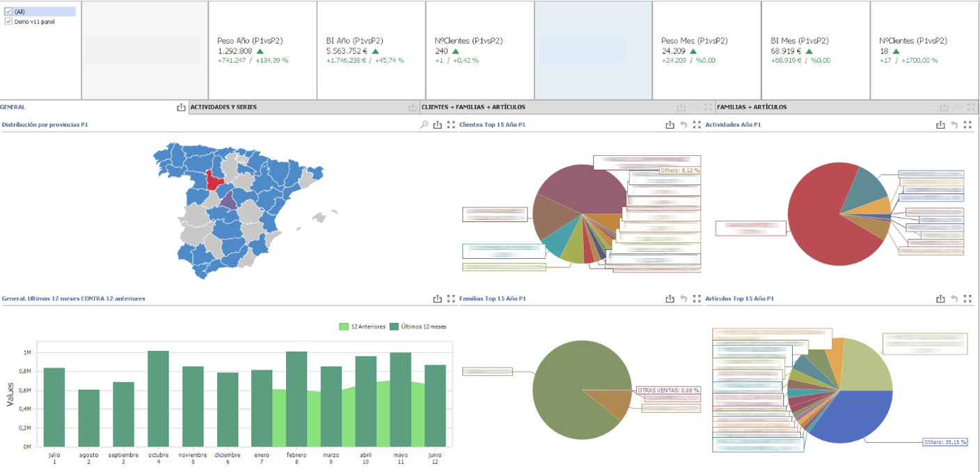Export the Familias Top 15 Año P1 chart
The image size is (980, 472).
click(670, 299)
